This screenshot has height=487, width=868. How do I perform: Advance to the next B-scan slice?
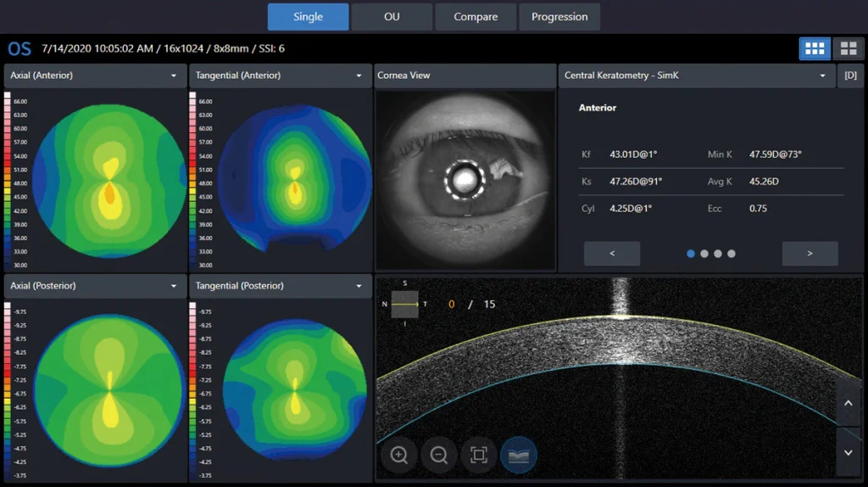849,451
